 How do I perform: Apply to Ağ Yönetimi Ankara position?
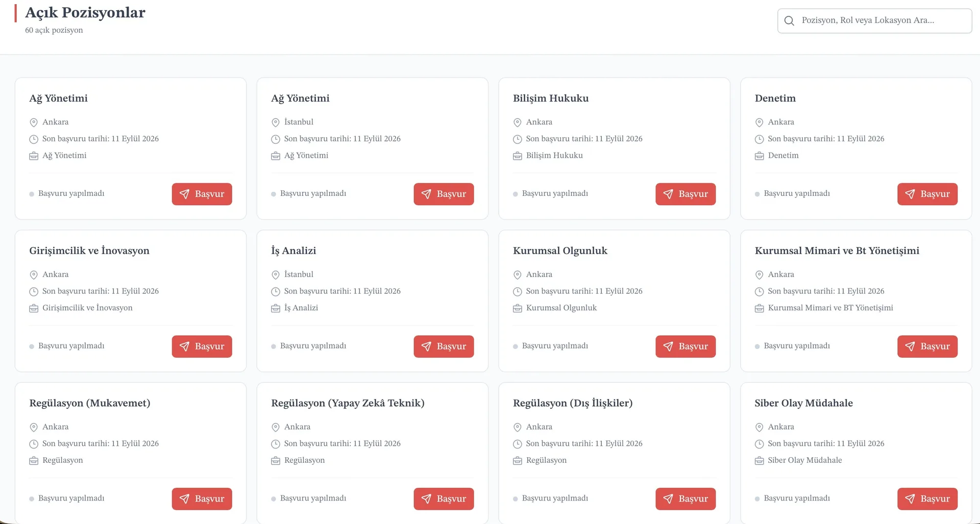coord(202,194)
